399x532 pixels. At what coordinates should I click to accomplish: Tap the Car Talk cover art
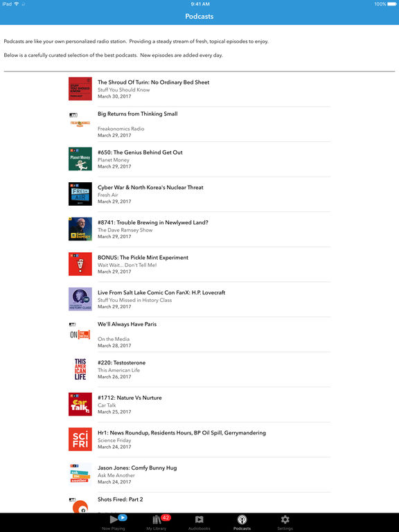tap(80, 404)
